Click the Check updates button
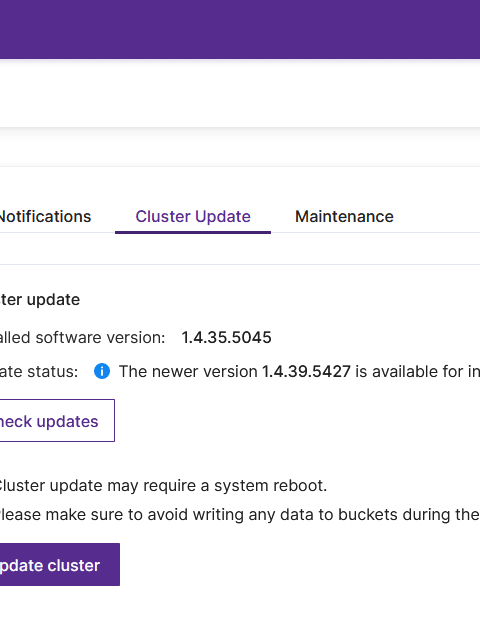This screenshot has height=641, width=480. [57, 421]
